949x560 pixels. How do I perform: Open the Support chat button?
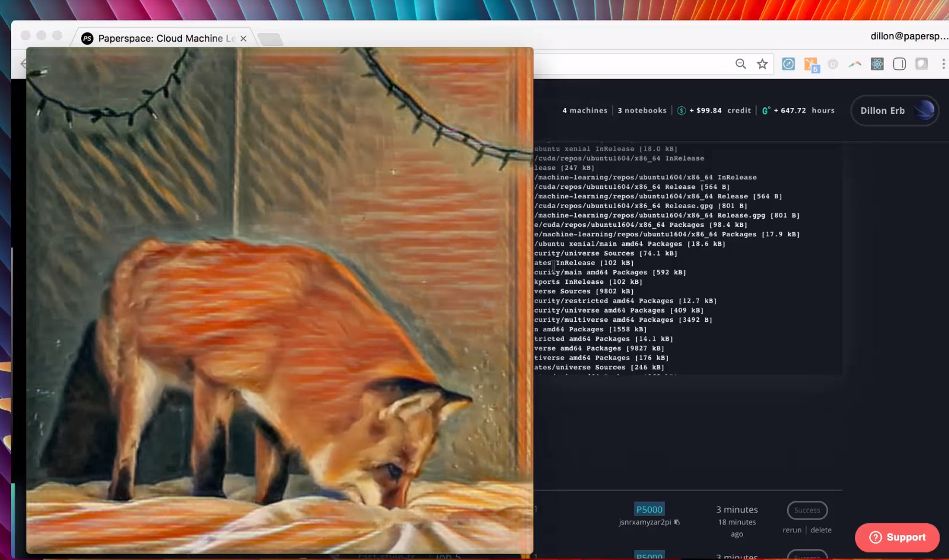pos(897,537)
